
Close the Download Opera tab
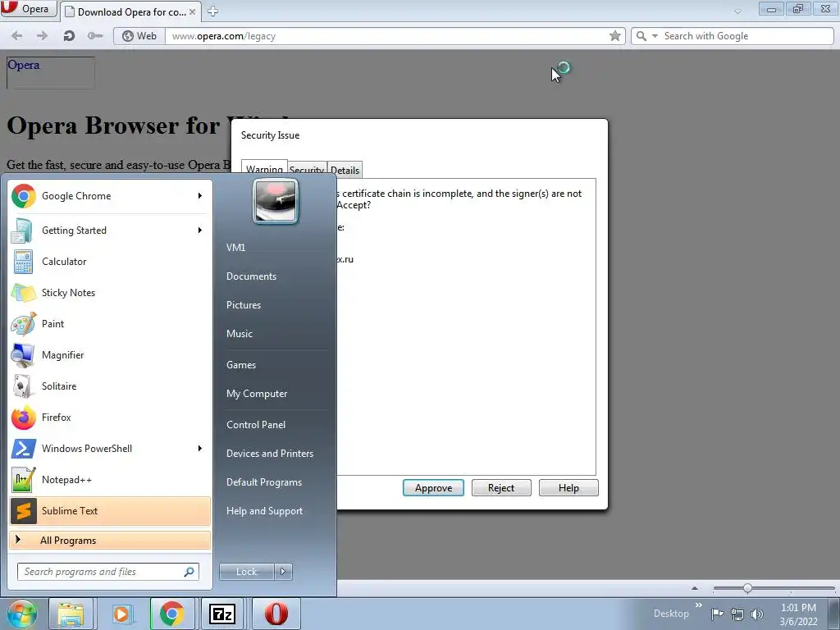click(192, 11)
